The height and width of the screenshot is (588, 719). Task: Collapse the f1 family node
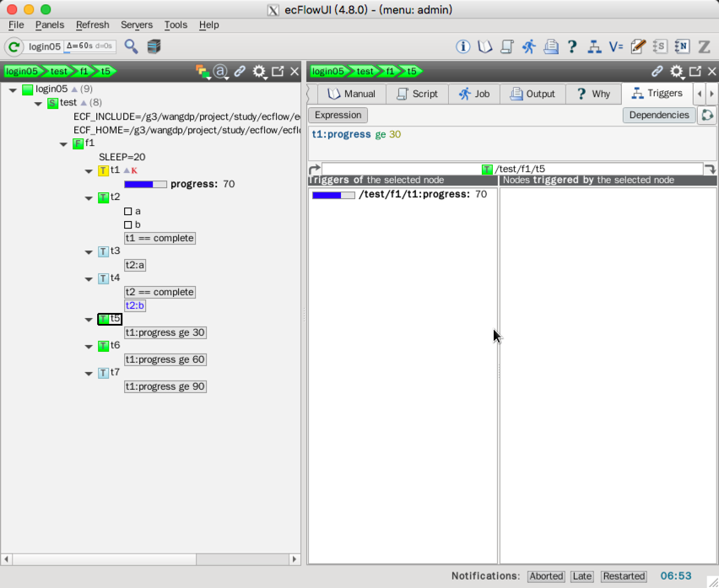64,144
